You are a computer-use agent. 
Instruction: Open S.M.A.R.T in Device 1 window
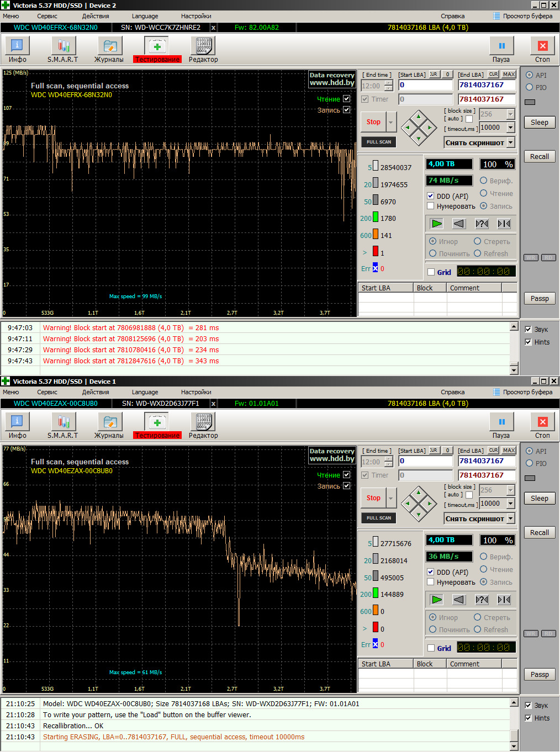(x=63, y=426)
